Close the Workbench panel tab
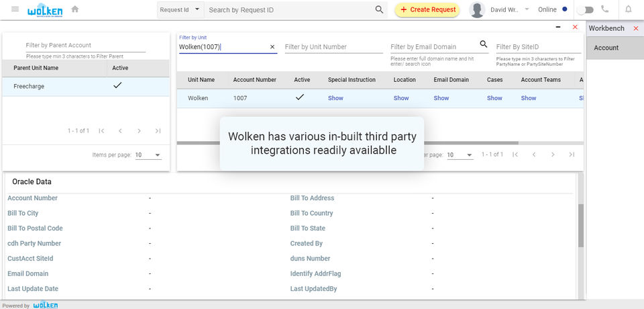 point(636,28)
